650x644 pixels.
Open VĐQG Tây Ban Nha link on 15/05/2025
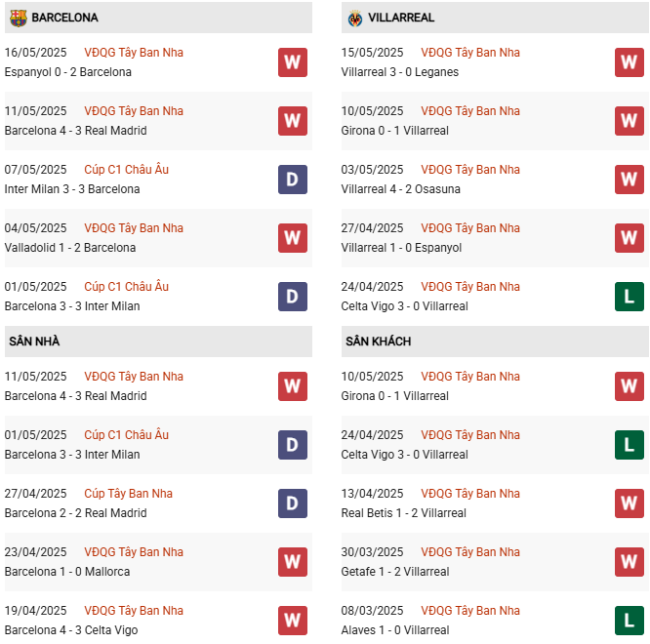point(470,53)
